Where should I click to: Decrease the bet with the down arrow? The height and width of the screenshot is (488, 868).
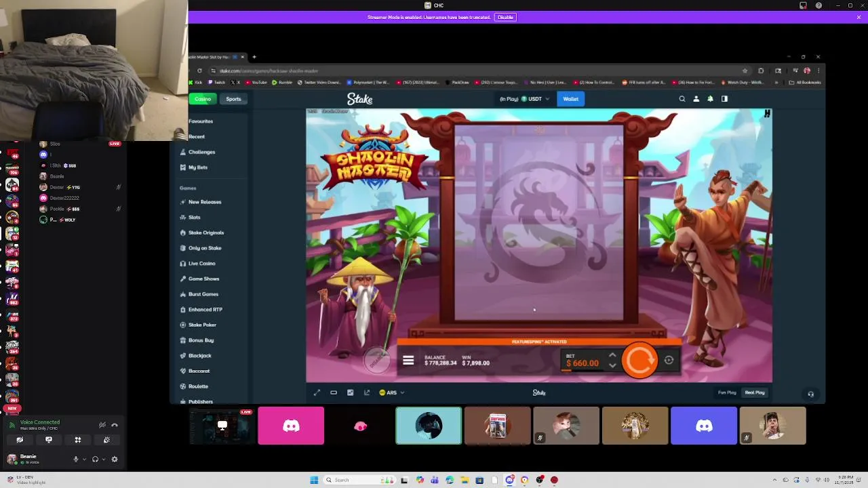tap(612, 366)
